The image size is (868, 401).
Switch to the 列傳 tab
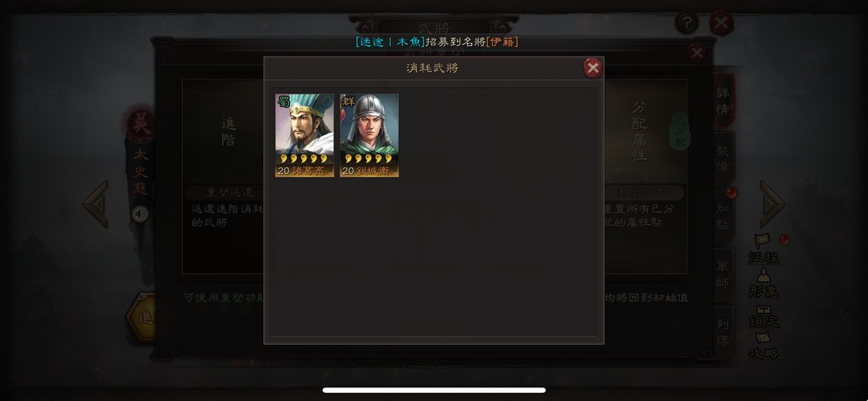(723, 332)
